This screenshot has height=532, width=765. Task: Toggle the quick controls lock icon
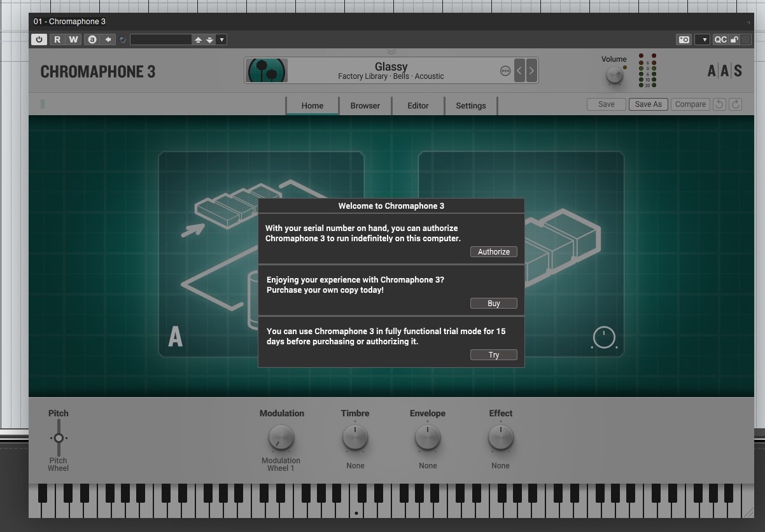[734, 39]
